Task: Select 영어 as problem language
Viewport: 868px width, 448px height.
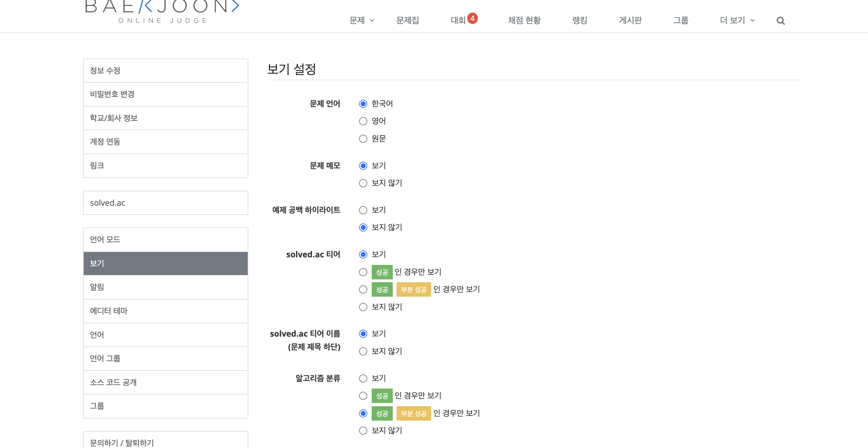Action: (363, 121)
